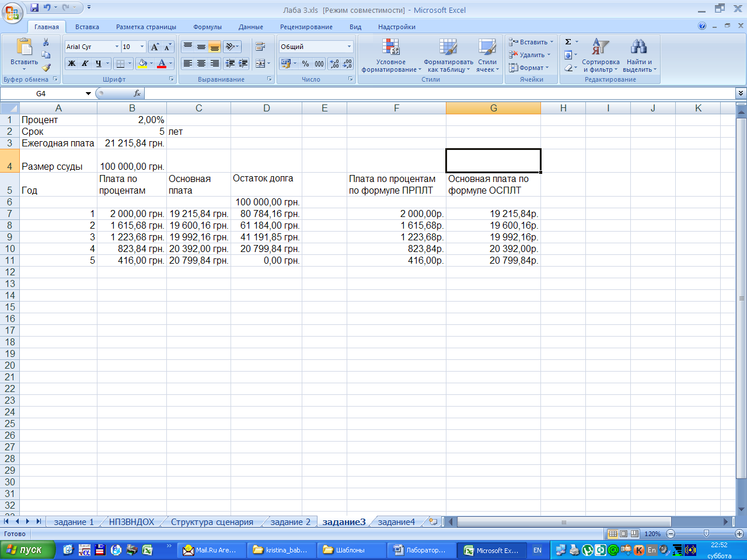Viewport: 747px width, 560px height.
Task: Click the zoom slider handle
Action: coord(706,534)
